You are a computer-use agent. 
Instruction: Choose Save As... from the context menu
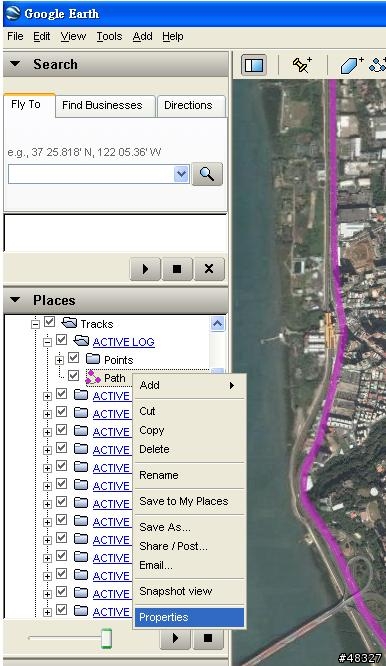coord(189,527)
